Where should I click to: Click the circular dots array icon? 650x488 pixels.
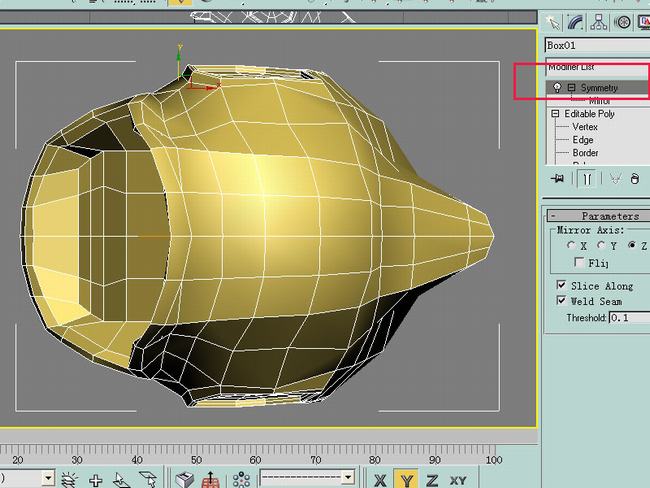tap(241, 480)
